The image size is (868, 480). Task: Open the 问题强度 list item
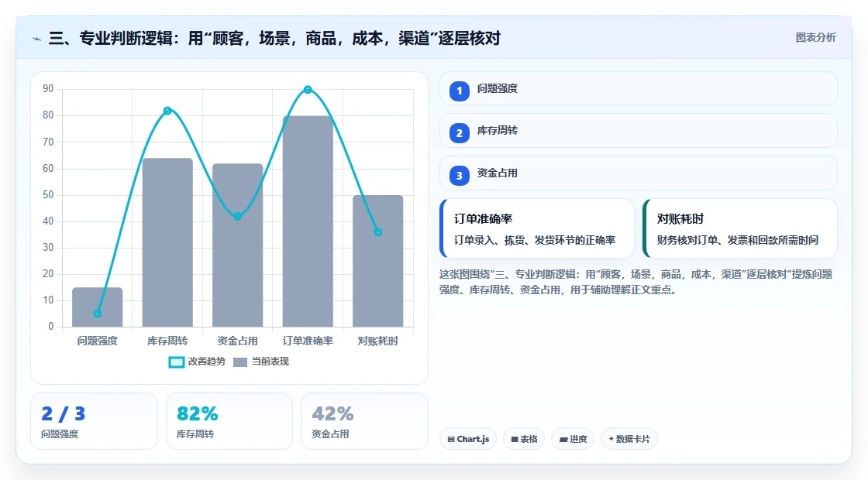point(639,88)
